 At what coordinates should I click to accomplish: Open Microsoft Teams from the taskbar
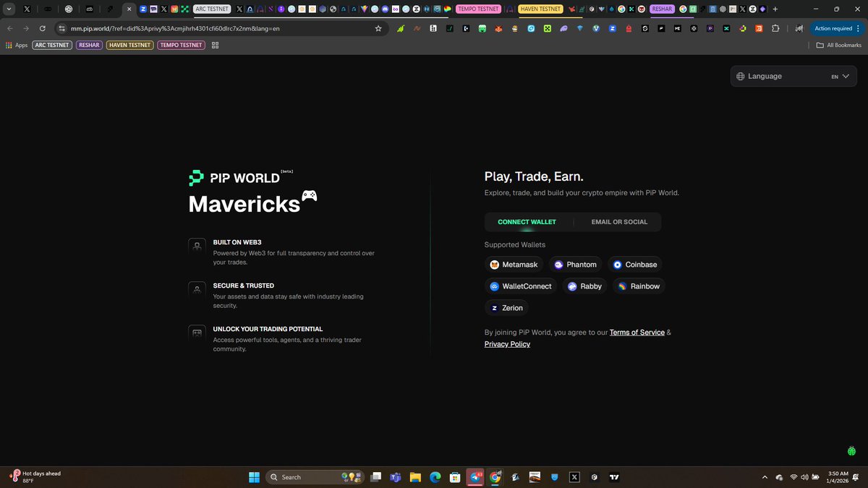click(396, 477)
